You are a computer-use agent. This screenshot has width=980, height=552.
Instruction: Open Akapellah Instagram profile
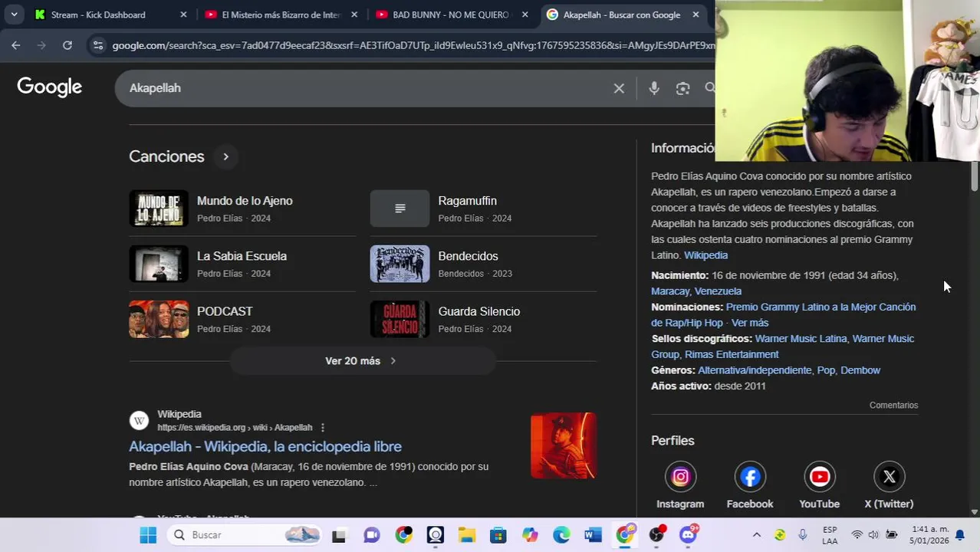[x=680, y=485]
